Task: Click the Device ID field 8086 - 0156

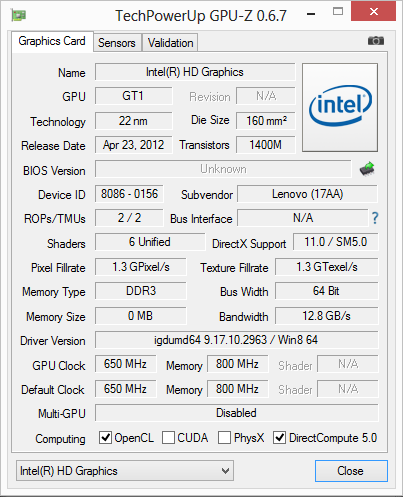Action: pos(129,194)
